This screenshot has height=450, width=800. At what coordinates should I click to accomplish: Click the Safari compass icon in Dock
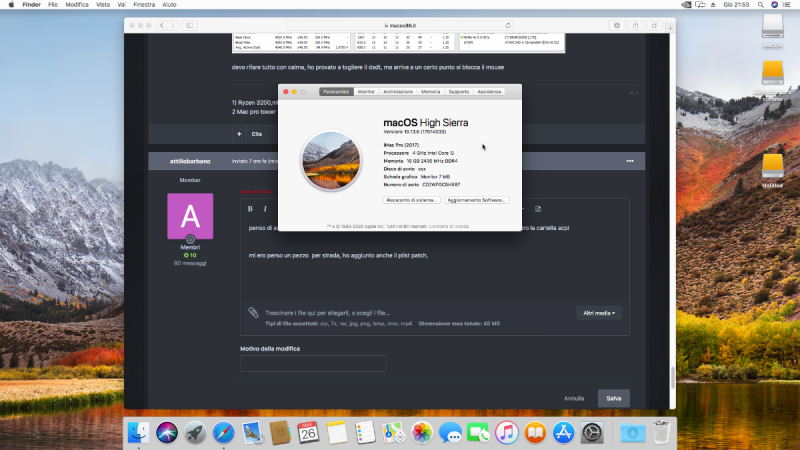click(x=223, y=433)
